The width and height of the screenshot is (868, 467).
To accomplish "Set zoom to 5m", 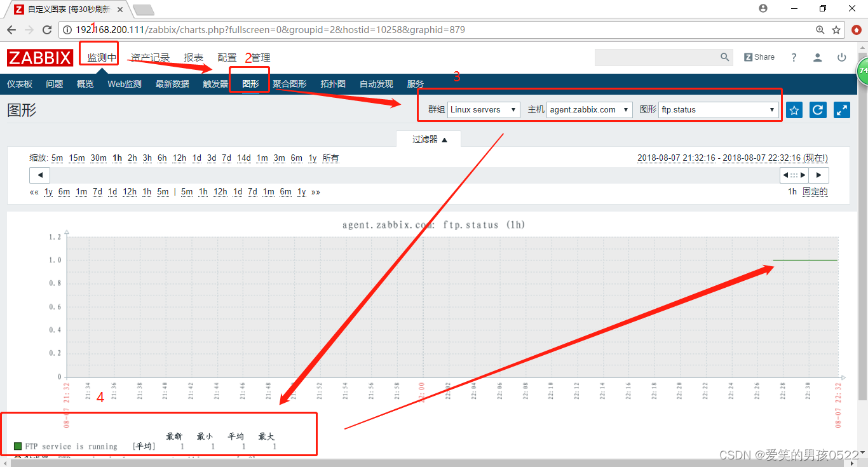I will (x=57, y=158).
